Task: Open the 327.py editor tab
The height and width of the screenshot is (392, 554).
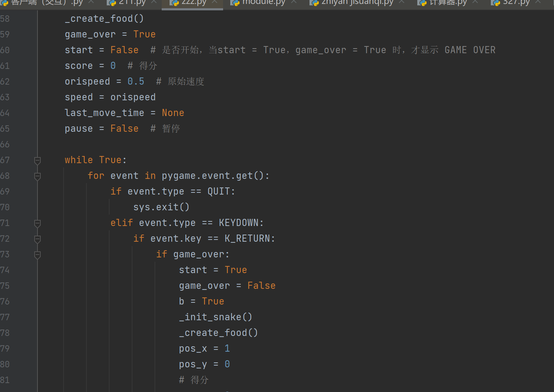Action: [x=510, y=2]
